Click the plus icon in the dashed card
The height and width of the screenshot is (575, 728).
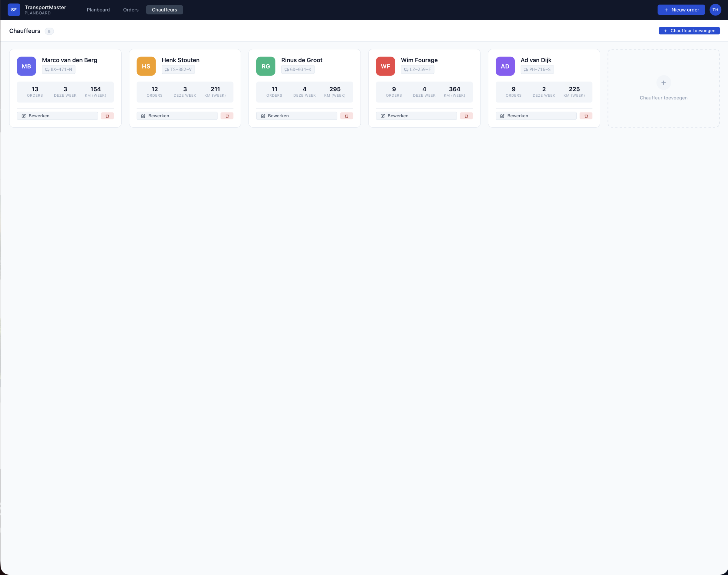coord(663,82)
